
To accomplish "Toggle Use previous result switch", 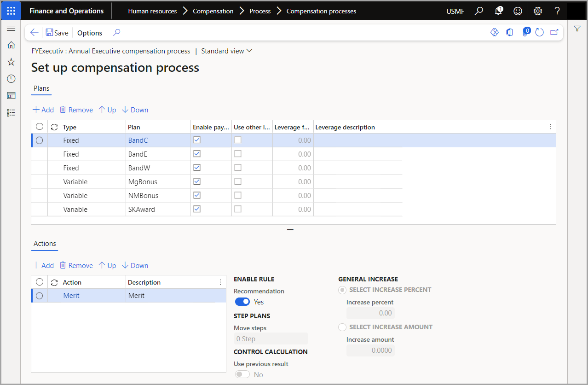I will pos(242,374).
